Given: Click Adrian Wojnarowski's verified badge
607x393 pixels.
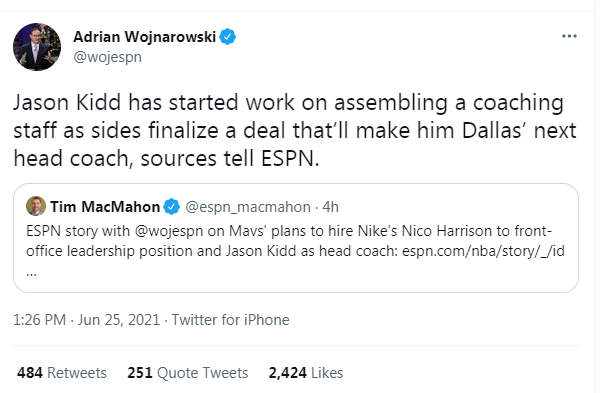Looking at the screenshot, I should pyautogui.click(x=228, y=37).
